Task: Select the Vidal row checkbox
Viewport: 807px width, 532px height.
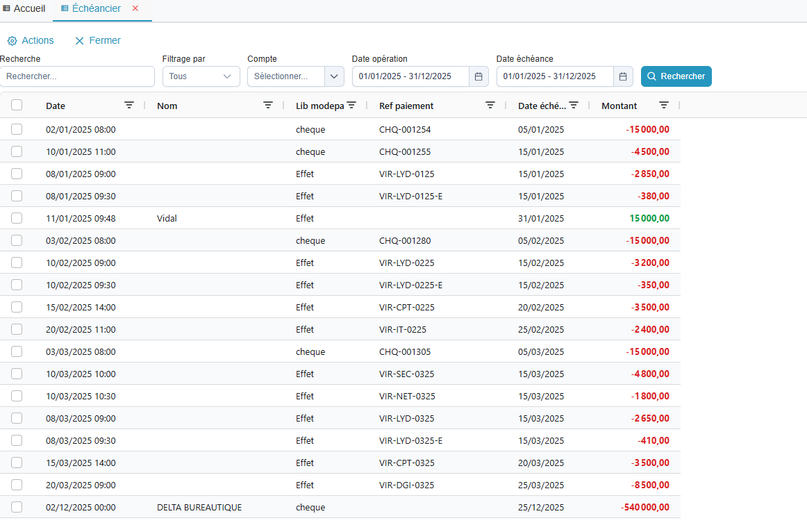Action: coord(17,218)
